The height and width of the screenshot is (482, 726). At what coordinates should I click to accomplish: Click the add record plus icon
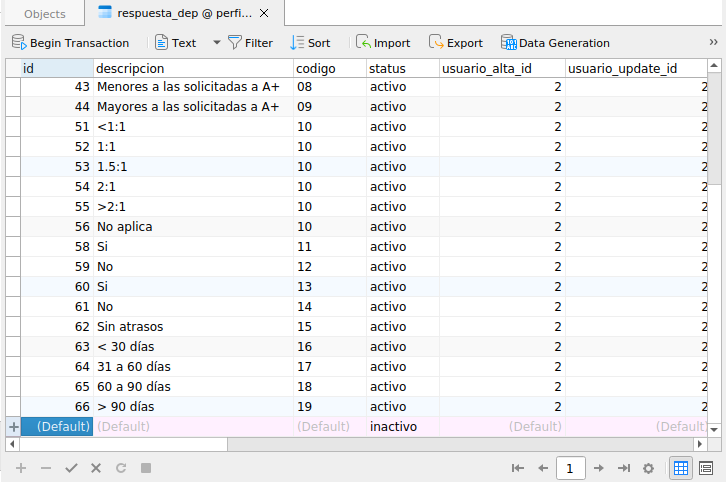point(21,467)
